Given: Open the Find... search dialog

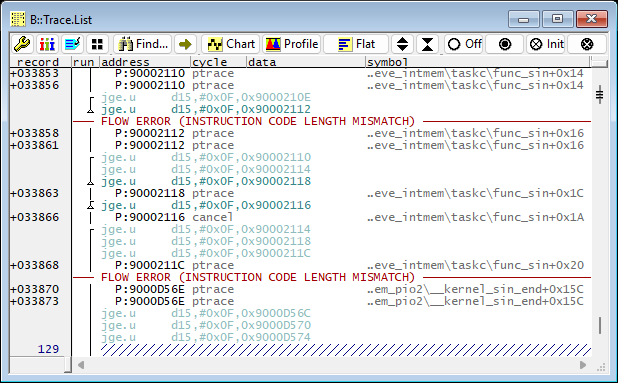Looking at the screenshot, I should coord(143,44).
